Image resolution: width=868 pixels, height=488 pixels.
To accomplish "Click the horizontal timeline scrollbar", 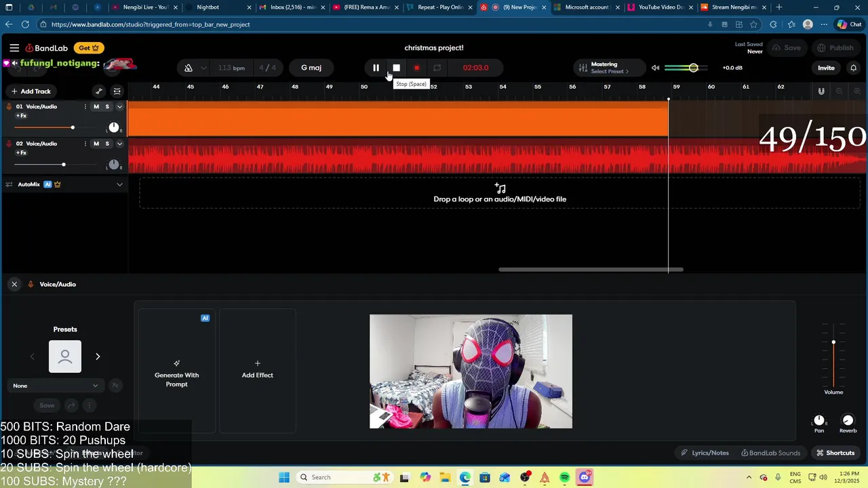I will [591, 270].
